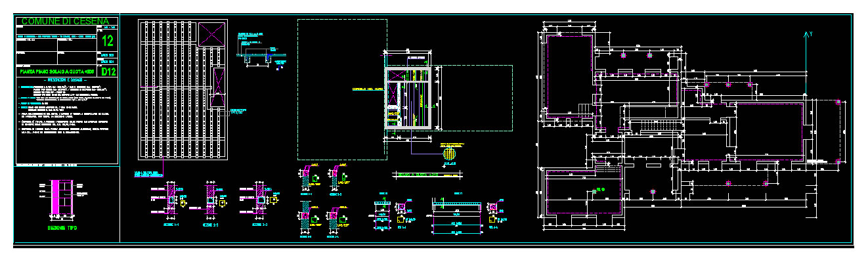The image size is (868, 262).
Task: Click the PIANTA PIANO SOLAIO title text
Action: (x=57, y=71)
